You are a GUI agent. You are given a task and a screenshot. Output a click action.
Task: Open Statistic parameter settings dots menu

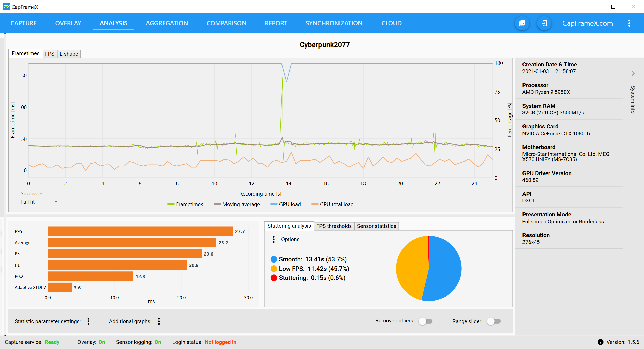point(88,321)
